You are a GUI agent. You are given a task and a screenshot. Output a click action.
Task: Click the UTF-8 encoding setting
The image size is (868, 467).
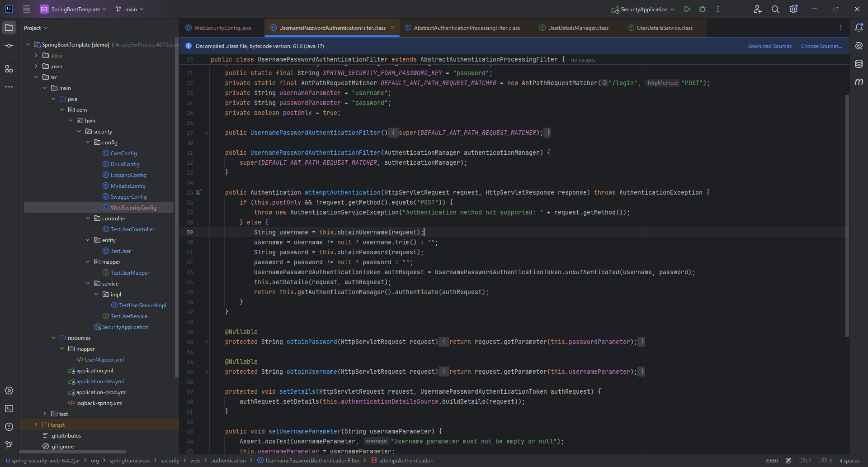coord(825,461)
